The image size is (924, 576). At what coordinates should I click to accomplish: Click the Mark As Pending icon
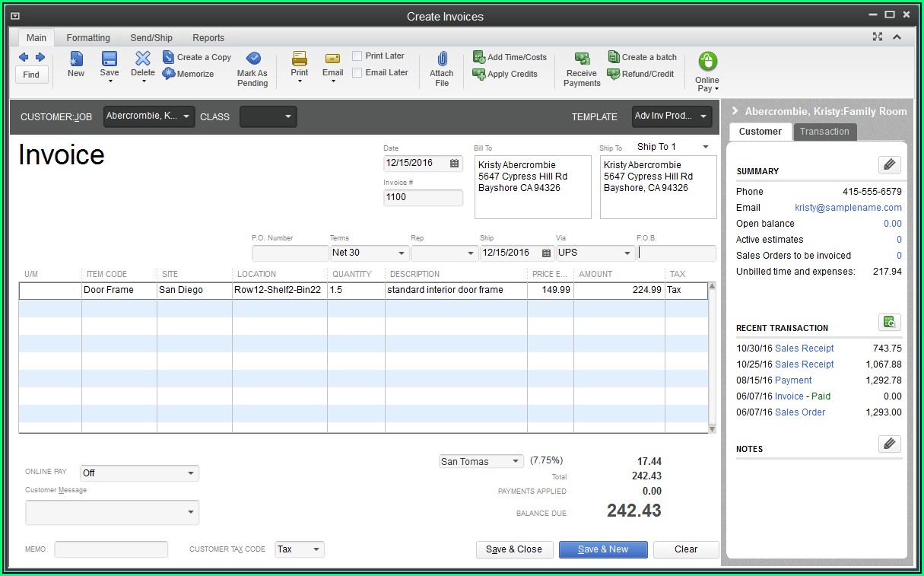(252, 59)
